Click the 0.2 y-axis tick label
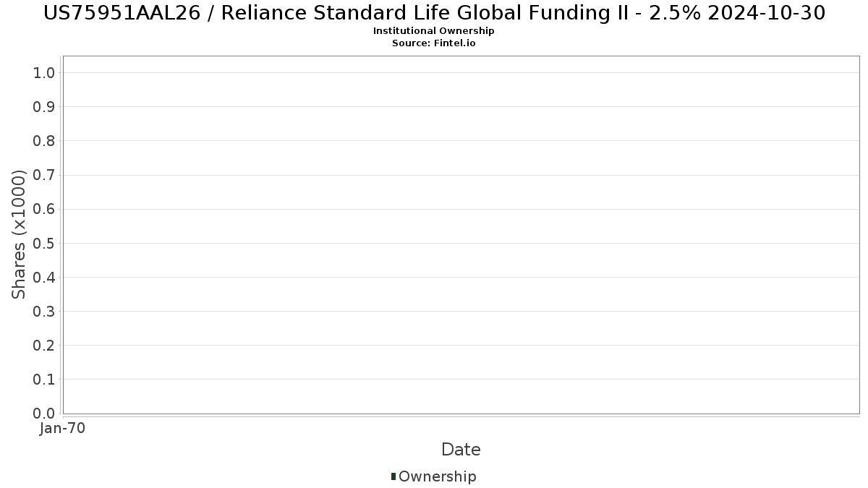 [44, 345]
